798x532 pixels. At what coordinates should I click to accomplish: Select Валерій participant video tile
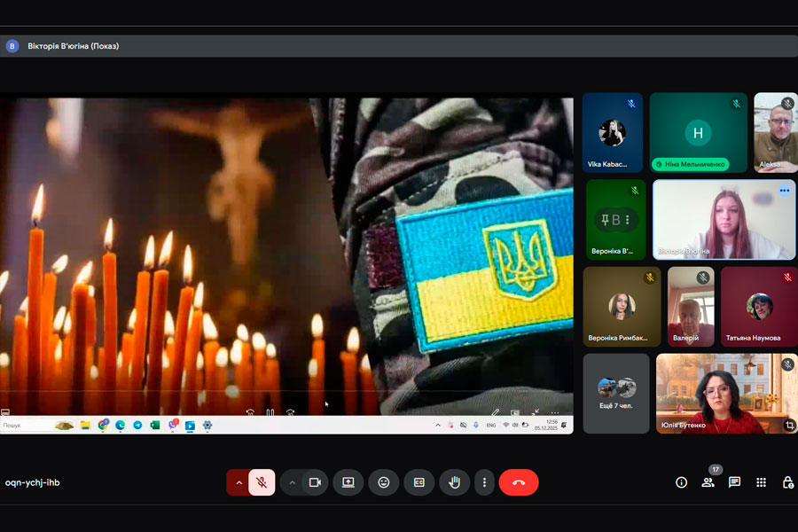coord(691,307)
